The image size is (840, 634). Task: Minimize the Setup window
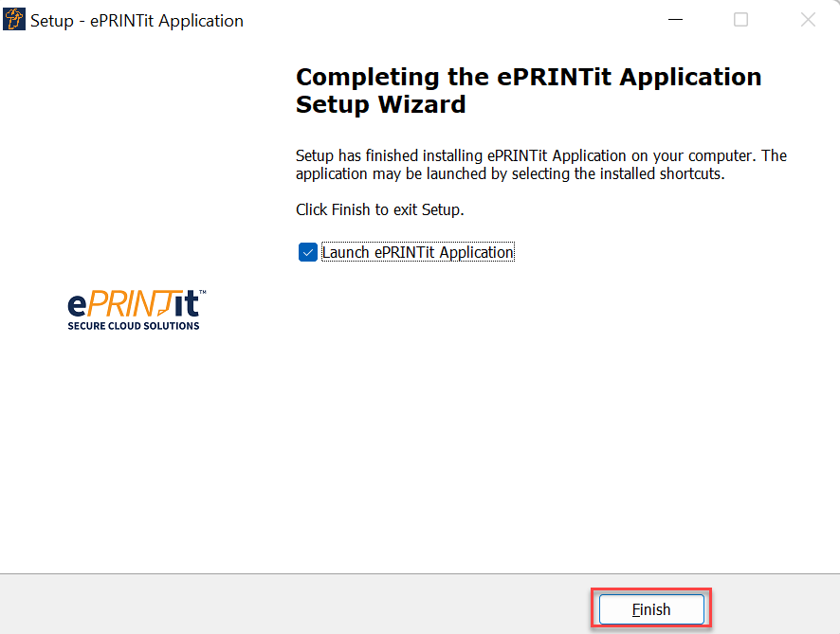[x=676, y=20]
